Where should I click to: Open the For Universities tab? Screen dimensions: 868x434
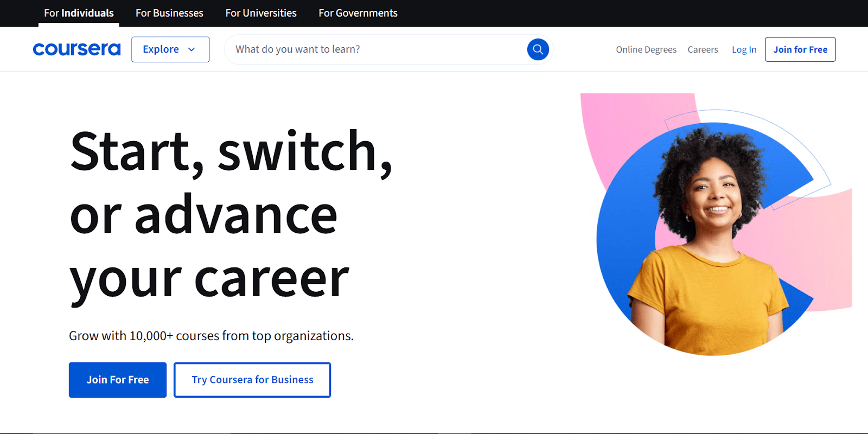pos(261,13)
